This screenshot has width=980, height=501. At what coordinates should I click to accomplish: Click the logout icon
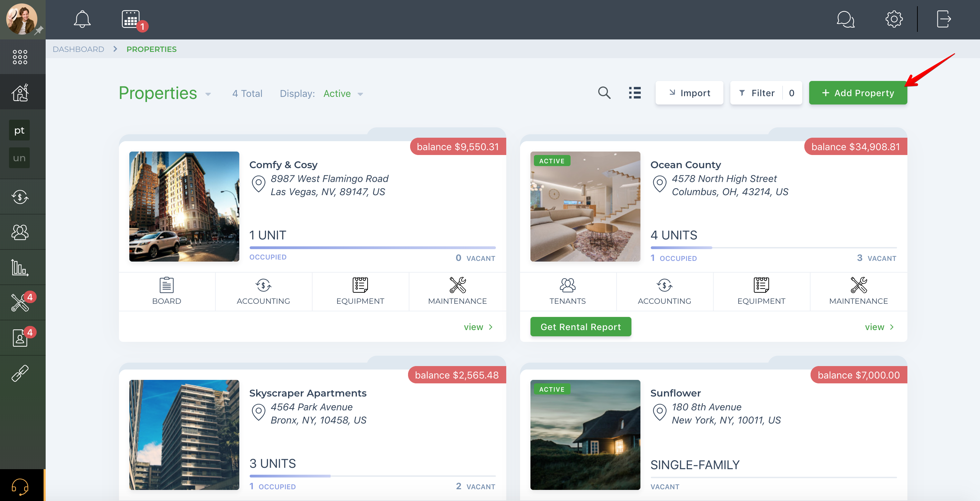tap(943, 19)
